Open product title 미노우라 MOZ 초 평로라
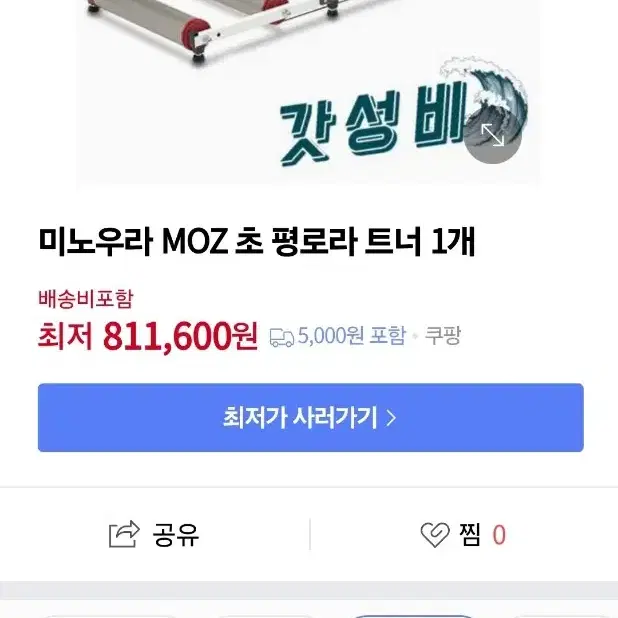The height and width of the screenshot is (618, 618). tap(257, 241)
